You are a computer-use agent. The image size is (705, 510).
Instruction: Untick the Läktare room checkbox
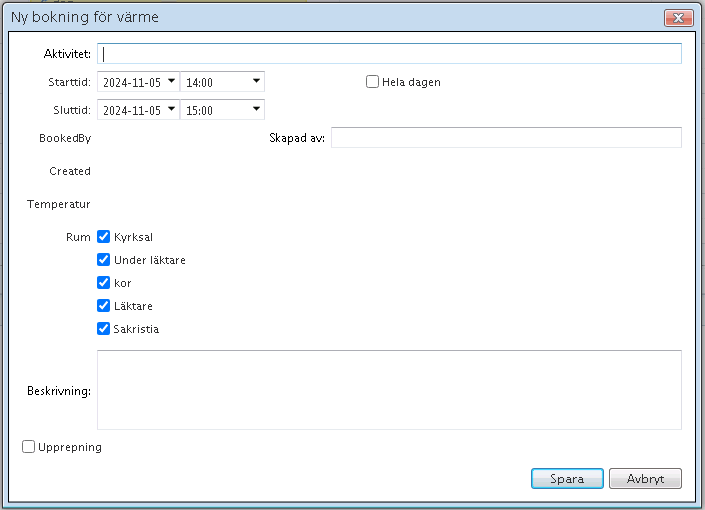tap(103, 306)
